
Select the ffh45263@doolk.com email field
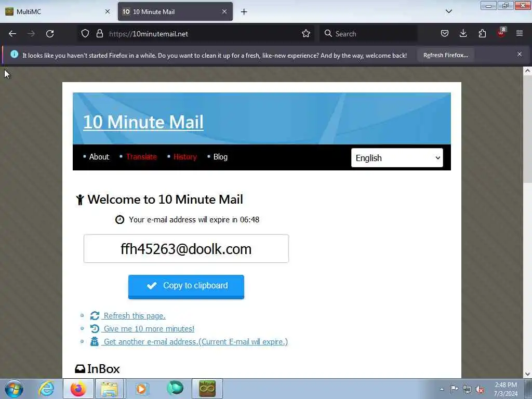pos(187,249)
